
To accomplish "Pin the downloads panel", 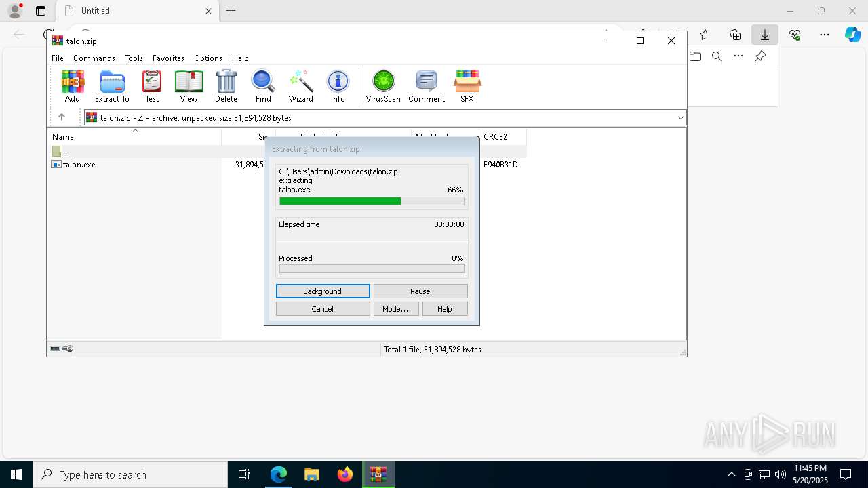I will [760, 56].
